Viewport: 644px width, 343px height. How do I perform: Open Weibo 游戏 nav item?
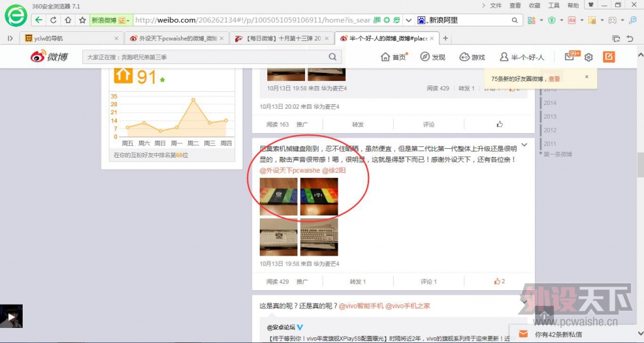(x=472, y=57)
